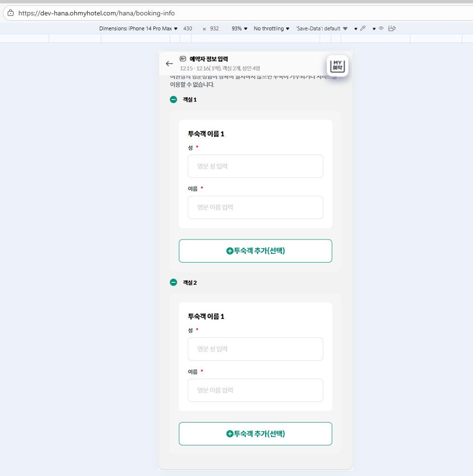
Task: Focus the 영문 성 입력 field in 객실 2
Action: pyautogui.click(x=256, y=349)
